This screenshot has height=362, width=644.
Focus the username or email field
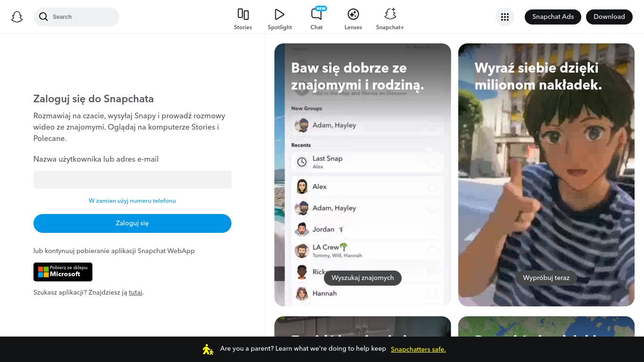[x=132, y=180]
